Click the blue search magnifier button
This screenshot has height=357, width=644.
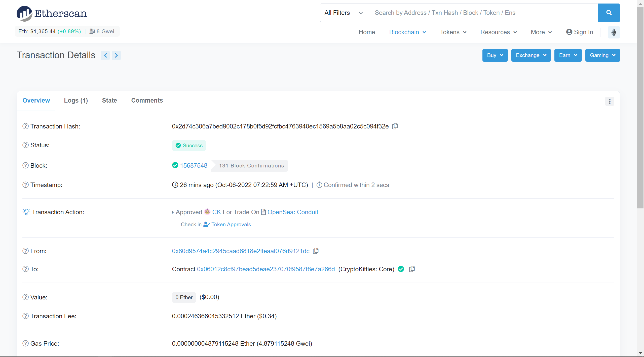609,13
